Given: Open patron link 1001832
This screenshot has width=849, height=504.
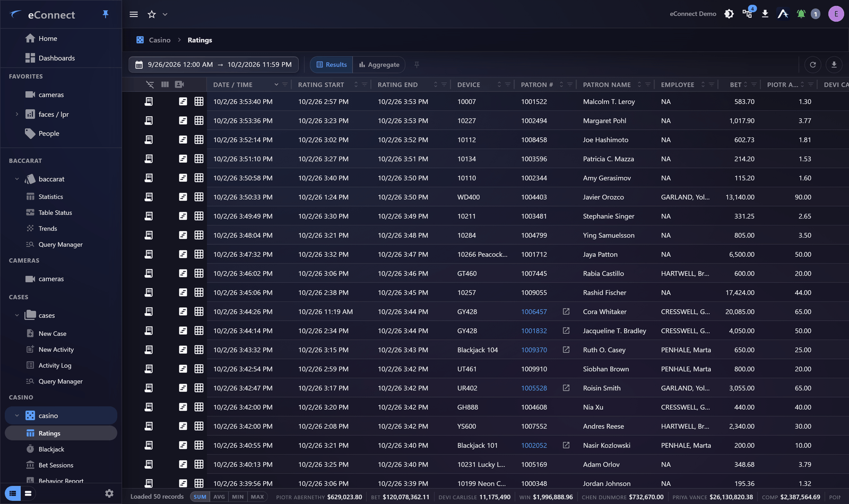Looking at the screenshot, I should (x=534, y=331).
